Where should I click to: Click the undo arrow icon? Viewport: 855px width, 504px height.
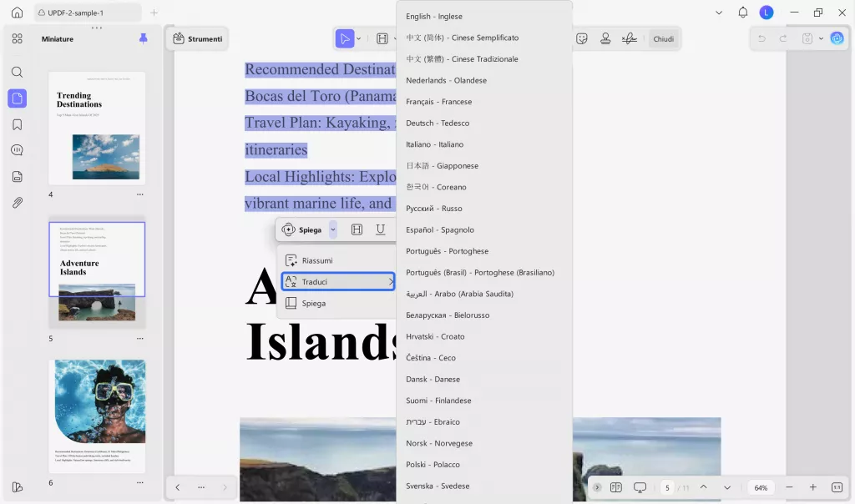[761, 38]
